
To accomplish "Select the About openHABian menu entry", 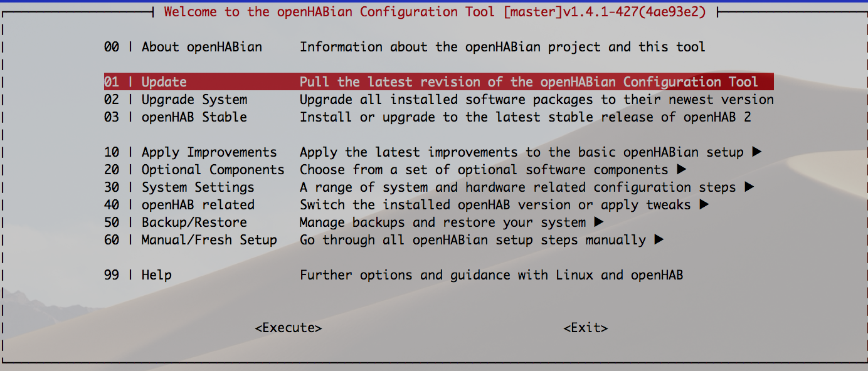I will point(201,47).
